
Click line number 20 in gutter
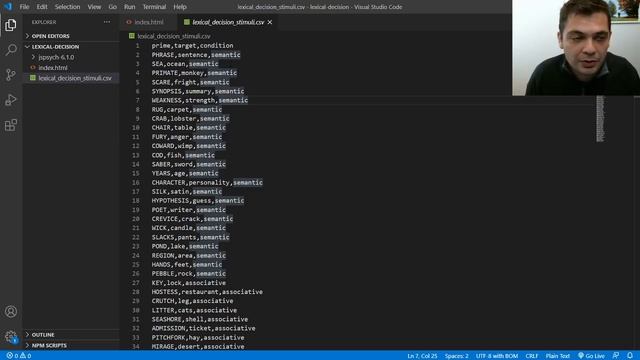click(x=136, y=219)
